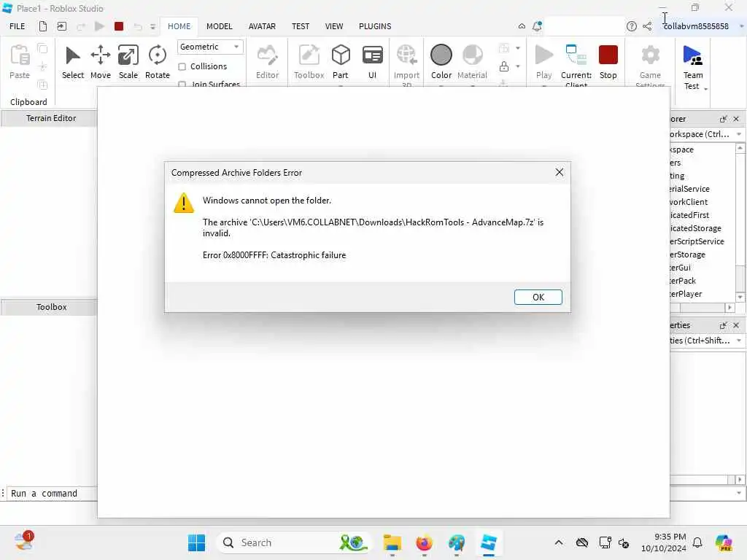Expand Explorer filter workspace dropdown
This screenshot has height=560, width=747.
(739, 134)
